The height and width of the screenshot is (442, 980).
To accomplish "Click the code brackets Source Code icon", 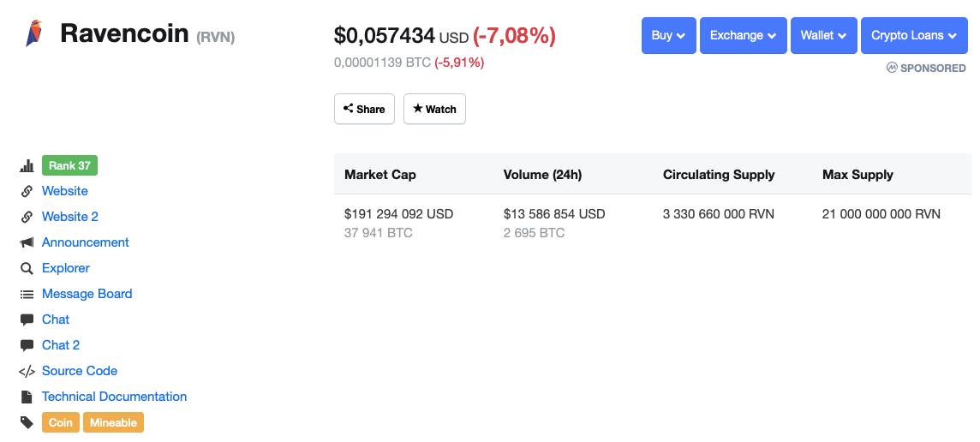I will click(x=27, y=371).
